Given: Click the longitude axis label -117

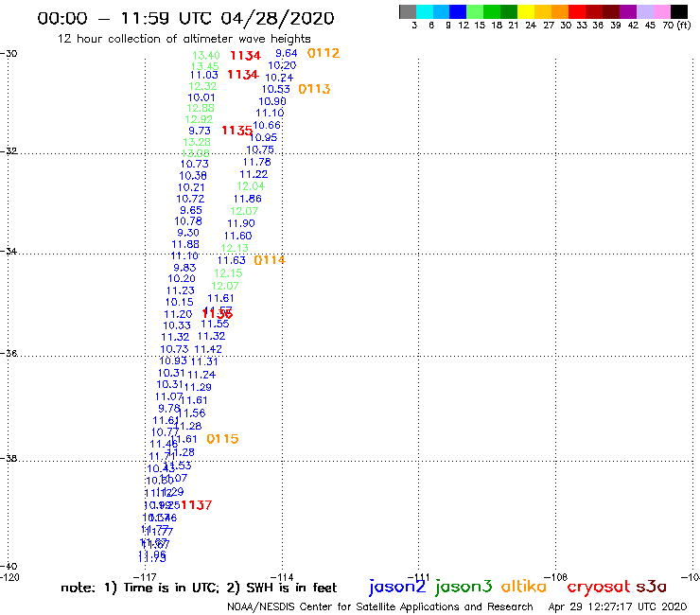Looking at the screenshot, I should 146,577.
